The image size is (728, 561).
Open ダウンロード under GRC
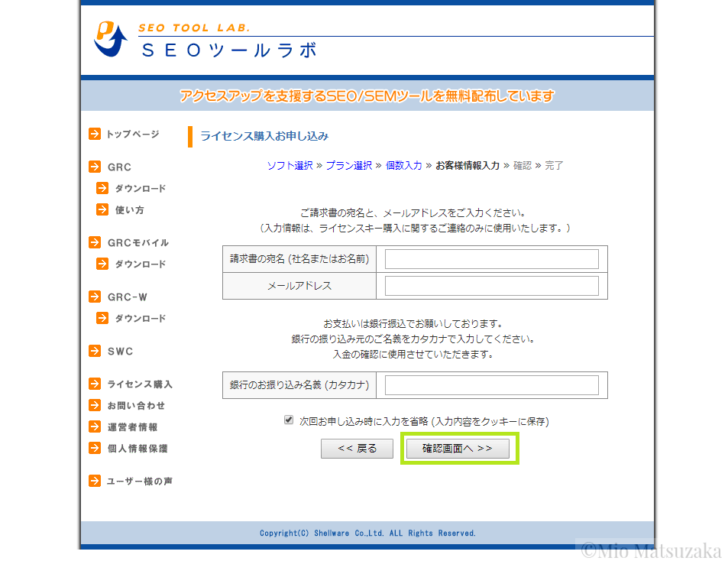click(141, 189)
